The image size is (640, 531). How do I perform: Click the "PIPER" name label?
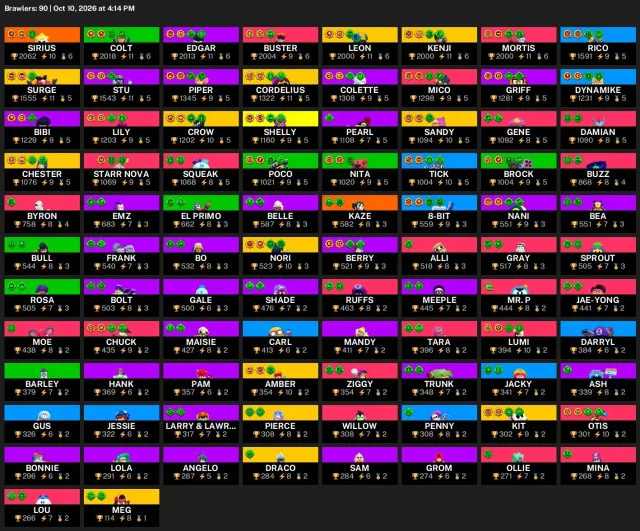pos(201,90)
